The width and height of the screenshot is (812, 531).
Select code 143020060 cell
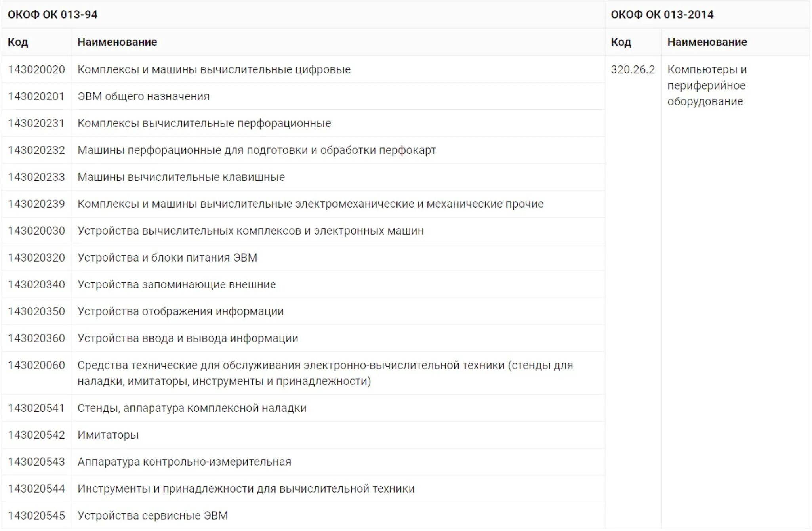click(36, 373)
